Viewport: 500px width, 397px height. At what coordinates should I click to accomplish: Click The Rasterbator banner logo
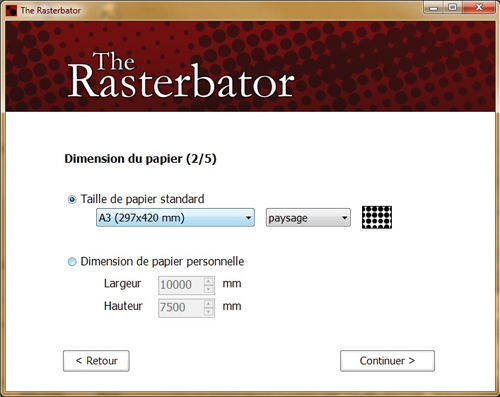click(x=181, y=76)
